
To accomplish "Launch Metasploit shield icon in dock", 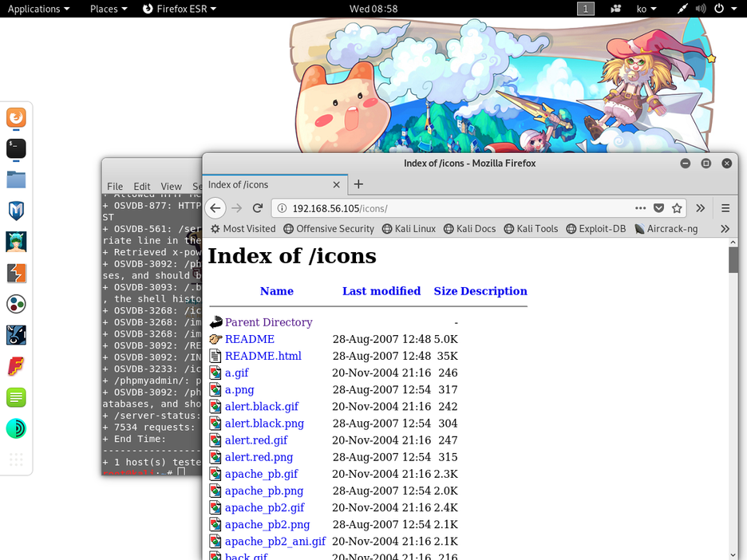I will tap(16, 211).
